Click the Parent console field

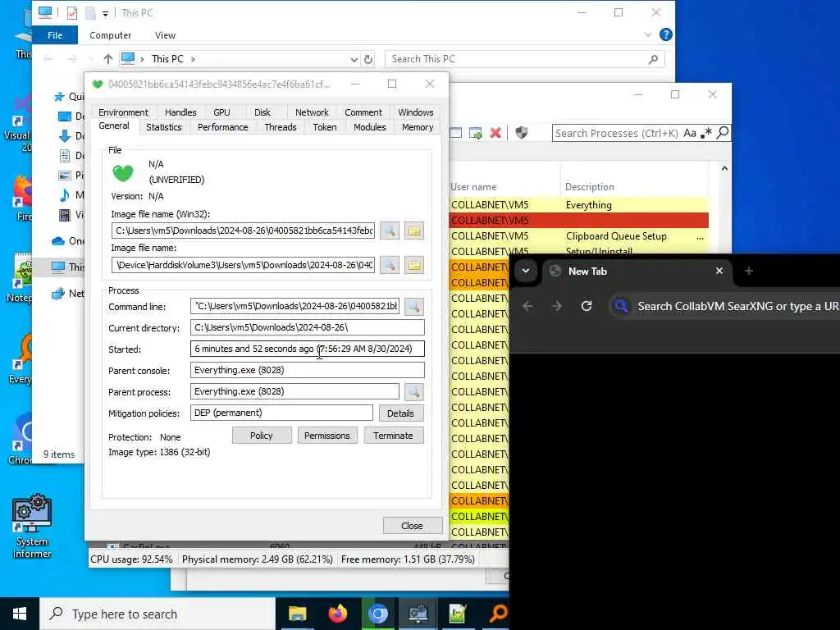pos(307,370)
